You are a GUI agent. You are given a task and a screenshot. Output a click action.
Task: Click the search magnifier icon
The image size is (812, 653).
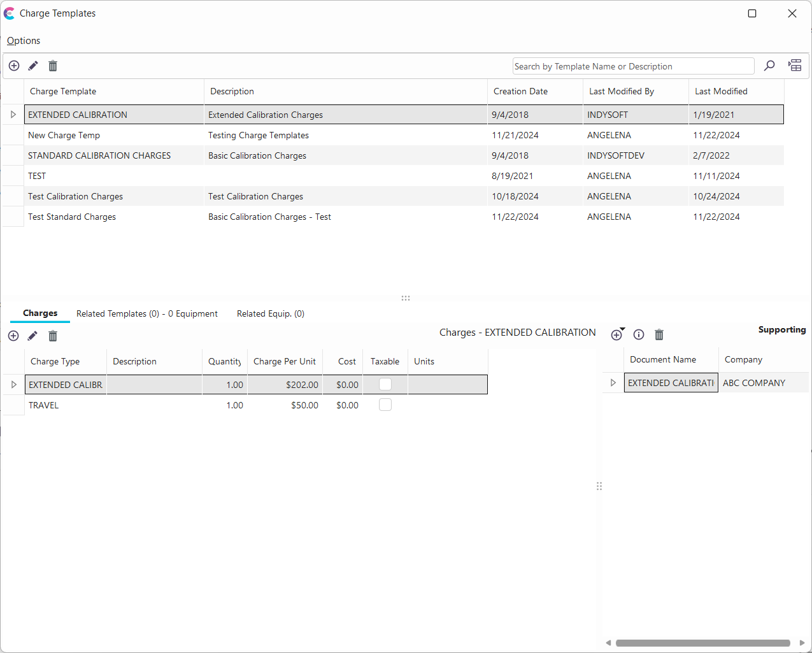pyautogui.click(x=769, y=66)
